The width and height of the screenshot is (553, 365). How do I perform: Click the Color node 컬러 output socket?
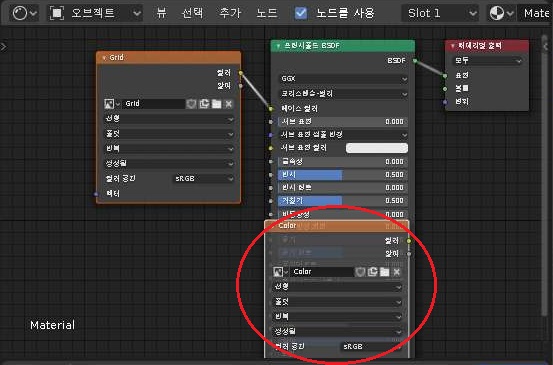[x=409, y=241]
